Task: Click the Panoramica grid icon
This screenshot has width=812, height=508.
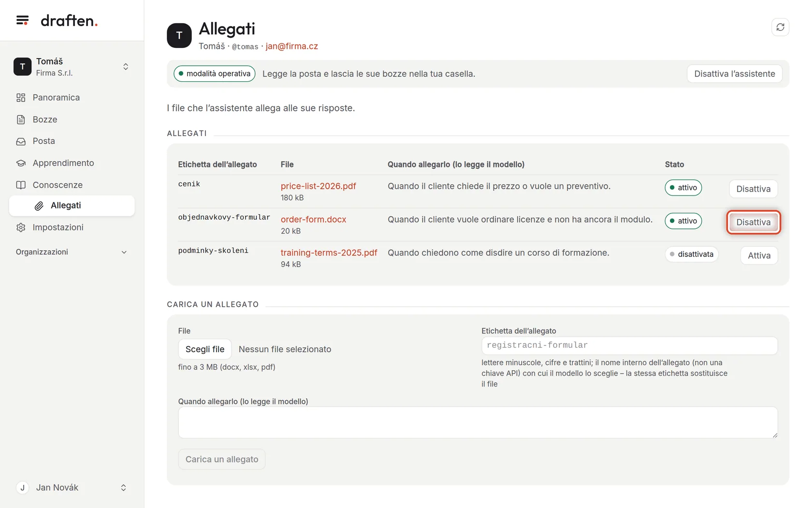Action: point(21,98)
